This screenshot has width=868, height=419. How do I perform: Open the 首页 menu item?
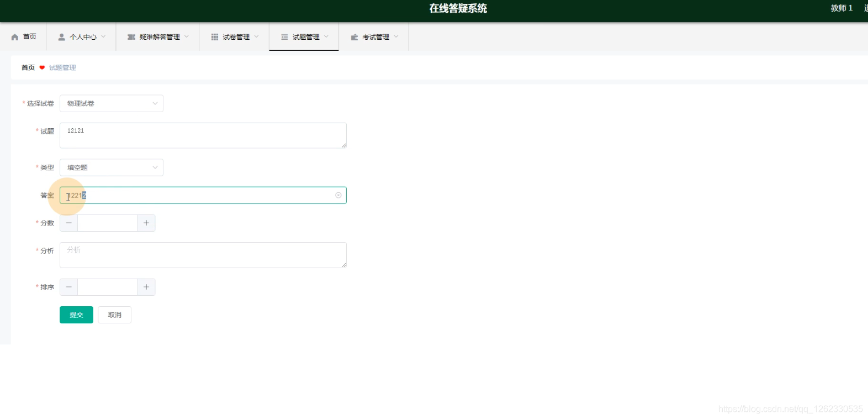click(24, 36)
